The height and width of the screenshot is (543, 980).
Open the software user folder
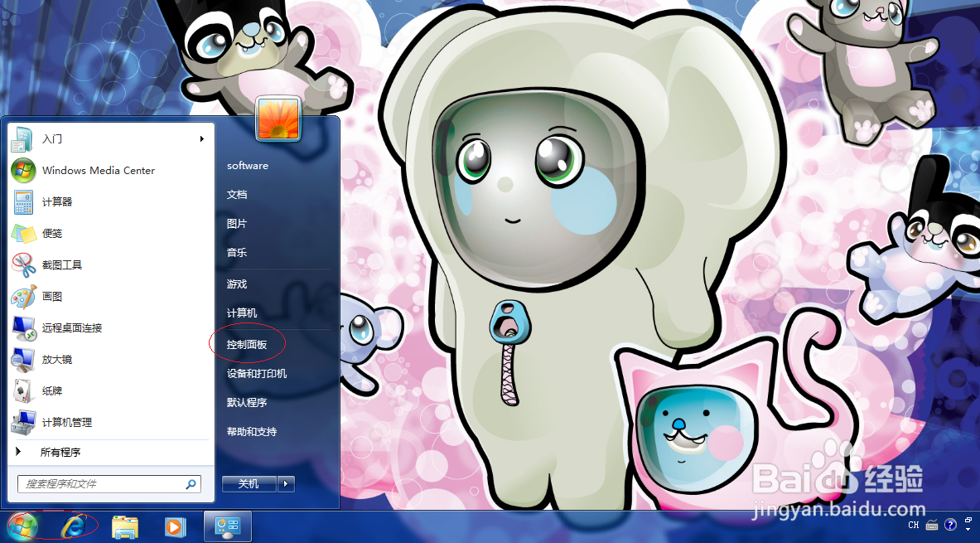[x=248, y=166]
